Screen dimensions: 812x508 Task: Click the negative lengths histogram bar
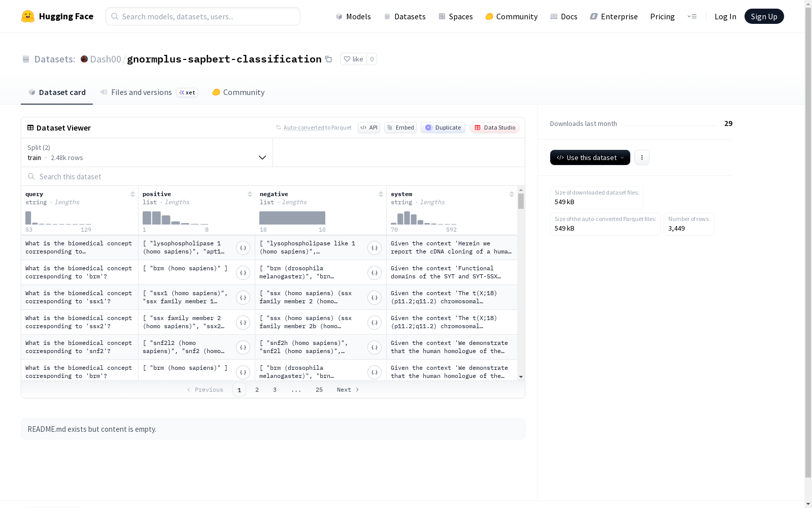[x=292, y=218]
